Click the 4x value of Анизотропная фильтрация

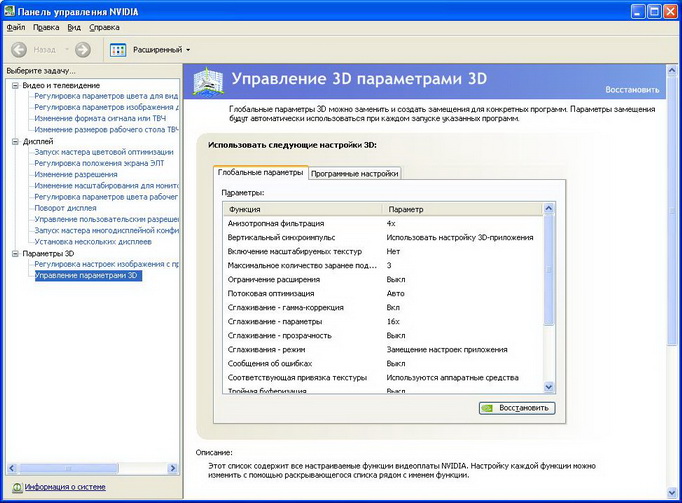point(391,224)
